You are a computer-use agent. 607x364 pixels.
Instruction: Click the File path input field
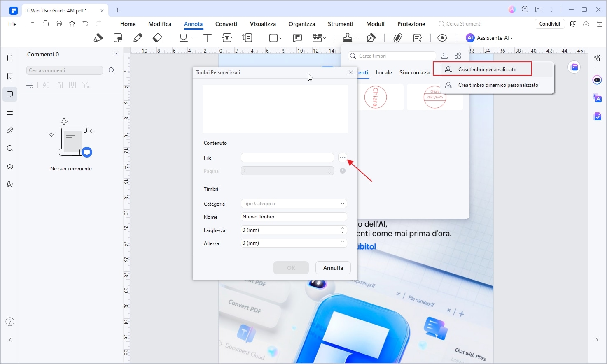click(287, 158)
